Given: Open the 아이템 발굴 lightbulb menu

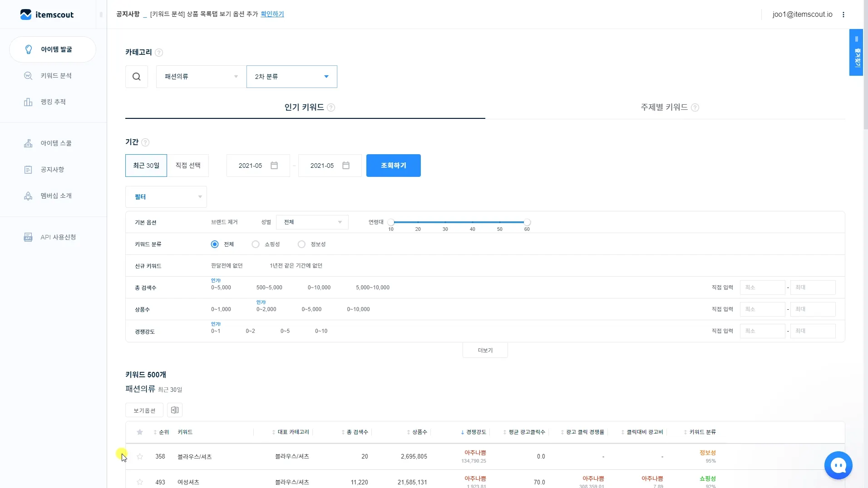Looking at the screenshot, I should click(x=53, y=49).
